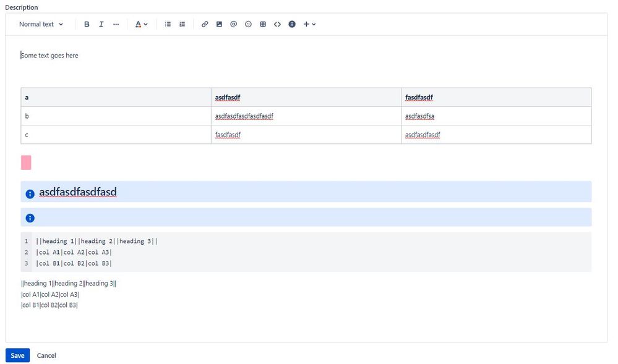
Task: Open more formatting options ellipsis
Action: click(116, 24)
